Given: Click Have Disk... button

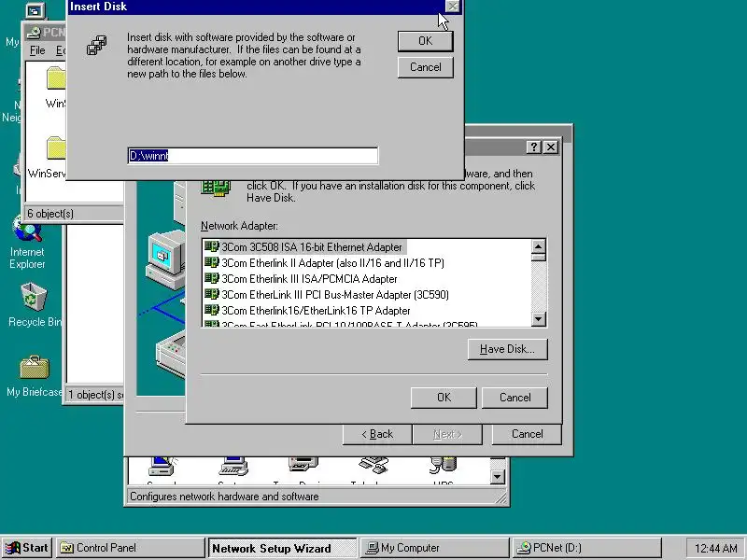Looking at the screenshot, I should pyautogui.click(x=507, y=349).
